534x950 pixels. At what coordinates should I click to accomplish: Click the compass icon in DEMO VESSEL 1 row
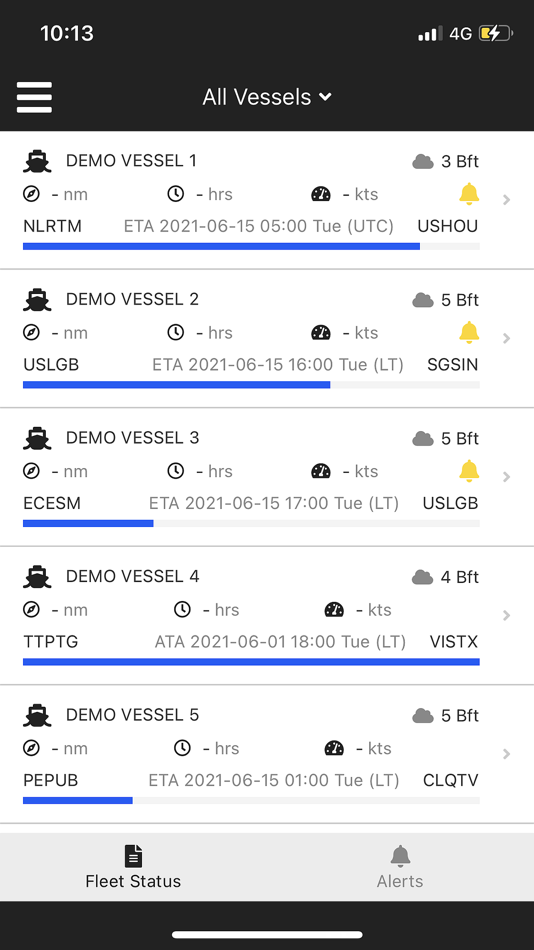(x=32, y=194)
